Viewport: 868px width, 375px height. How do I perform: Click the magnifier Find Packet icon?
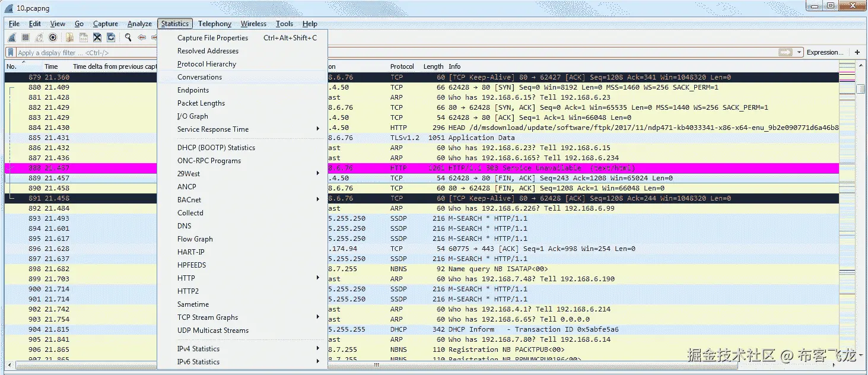pos(128,38)
